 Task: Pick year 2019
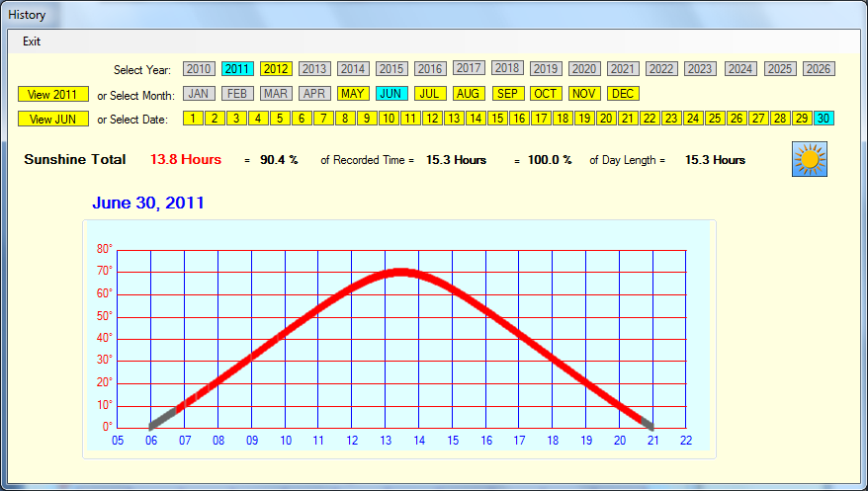(546, 68)
